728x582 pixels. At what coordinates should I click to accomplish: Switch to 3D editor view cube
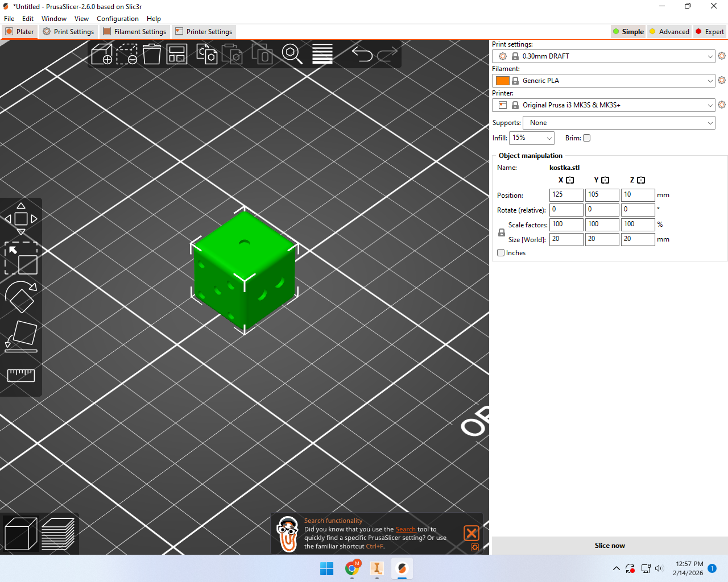tap(21, 534)
